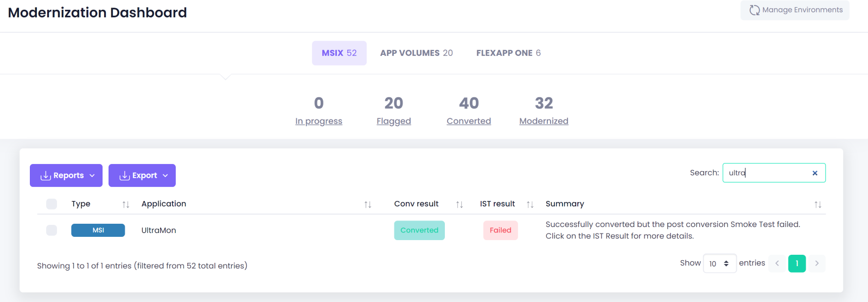This screenshot has height=302, width=868.
Task: Open the Flagged applications link
Action: coord(394,121)
